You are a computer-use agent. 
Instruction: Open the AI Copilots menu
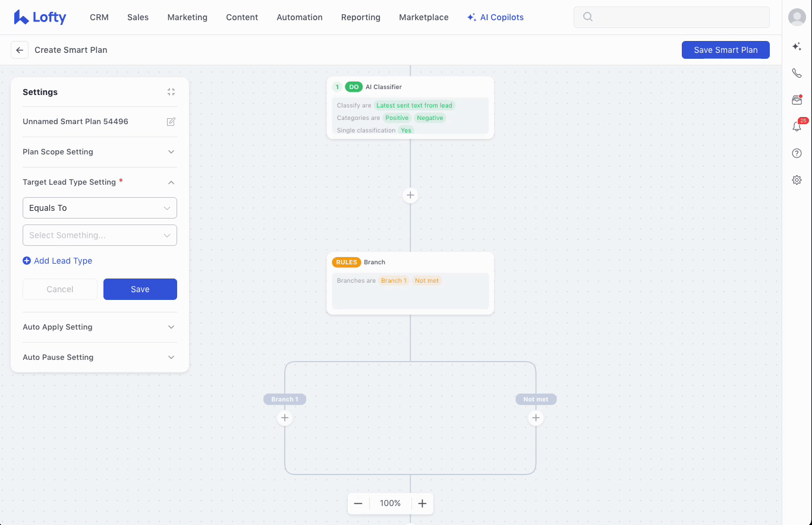click(495, 17)
